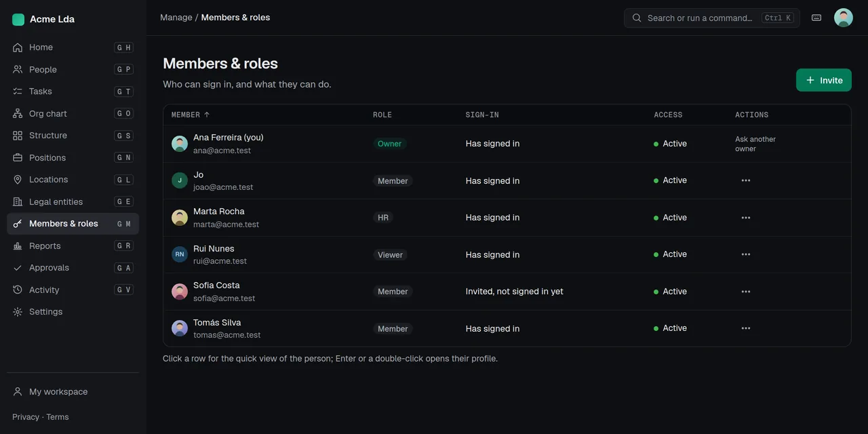Click the 'Ask another owner' text
868x434 pixels.
pos(755,144)
